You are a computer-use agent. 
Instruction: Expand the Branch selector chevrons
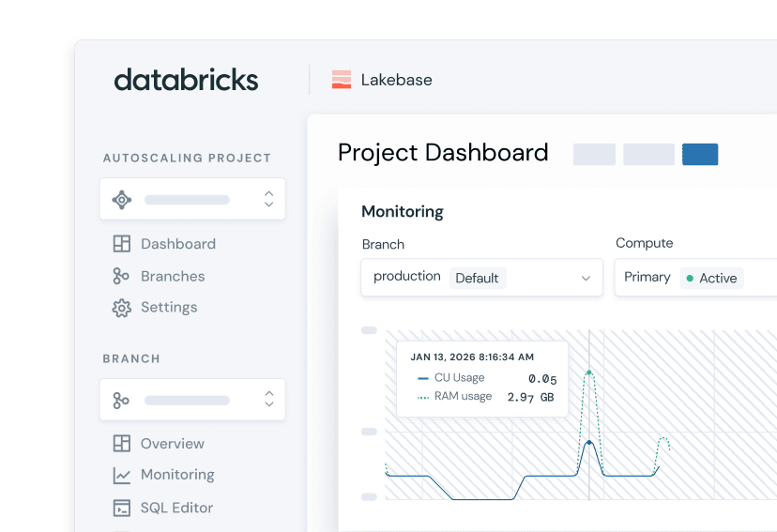pos(268,399)
